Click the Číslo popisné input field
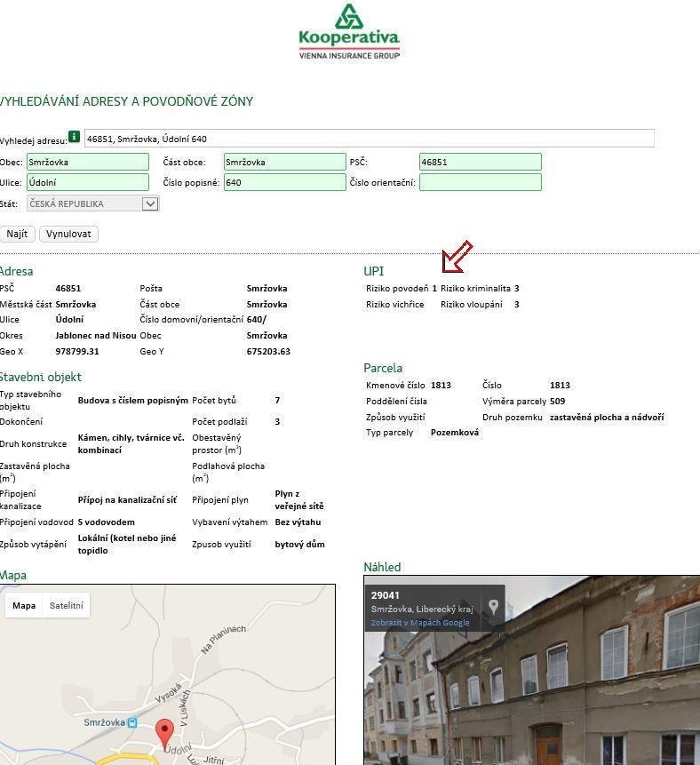The width and height of the screenshot is (700, 765). click(x=285, y=182)
